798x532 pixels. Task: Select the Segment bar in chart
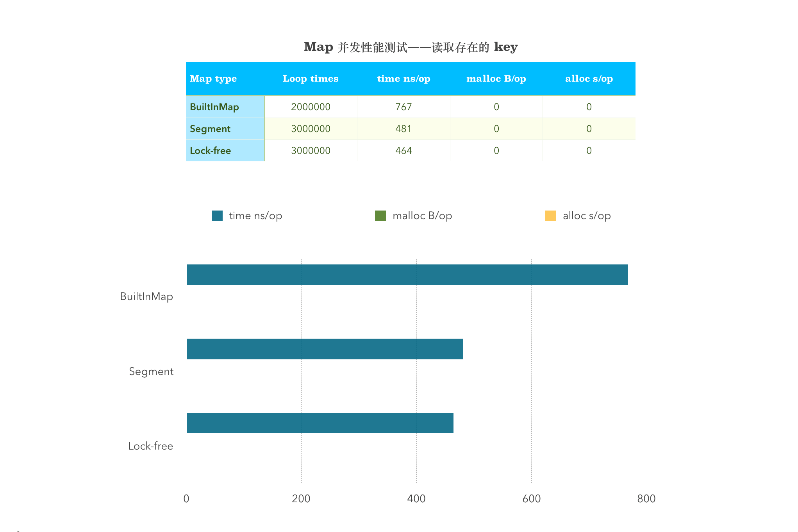point(325,349)
